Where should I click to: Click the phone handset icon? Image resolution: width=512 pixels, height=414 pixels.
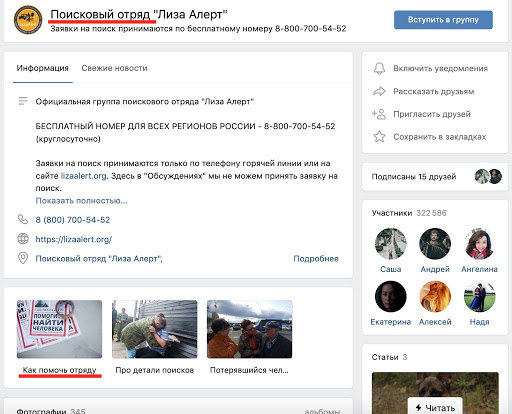tap(23, 219)
